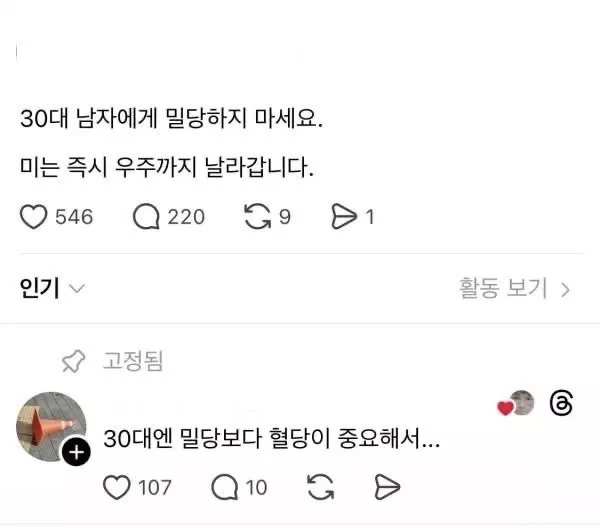Share the main post via the send icon
Image resolution: width=600 pixels, height=528 pixels.
tap(344, 216)
